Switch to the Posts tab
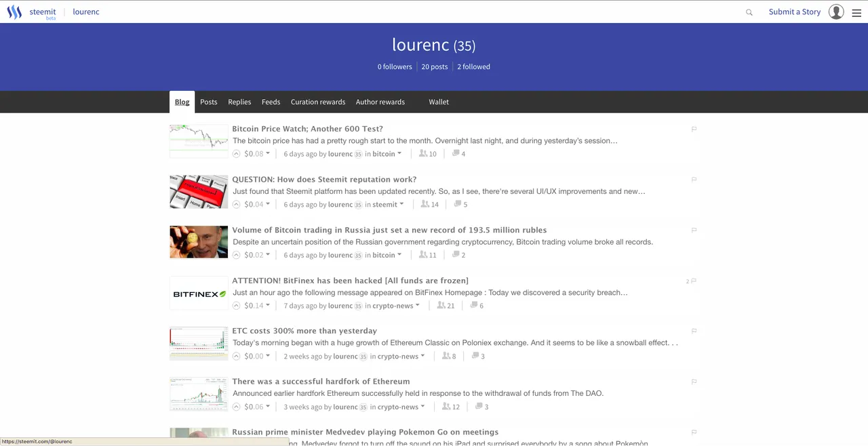 point(209,102)
